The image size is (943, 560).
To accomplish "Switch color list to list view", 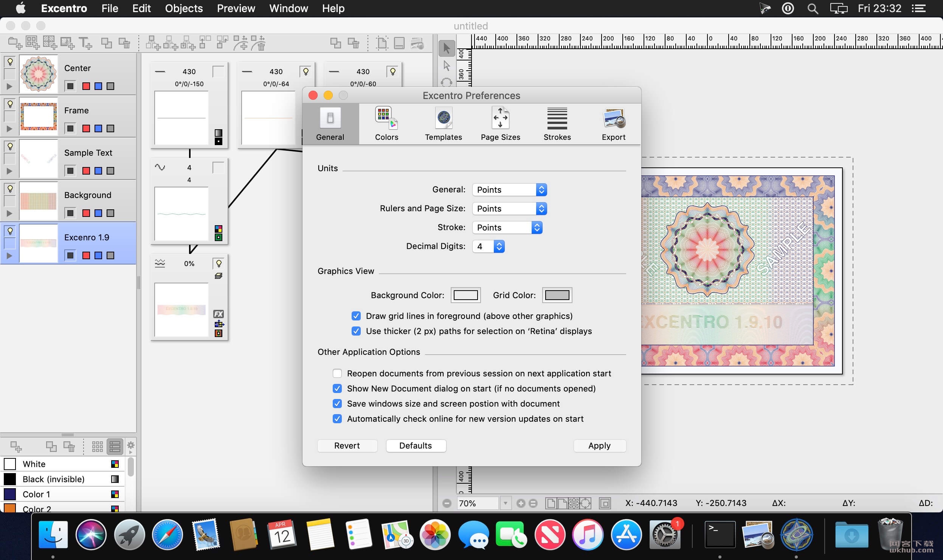I will click(x=115, y=447).
